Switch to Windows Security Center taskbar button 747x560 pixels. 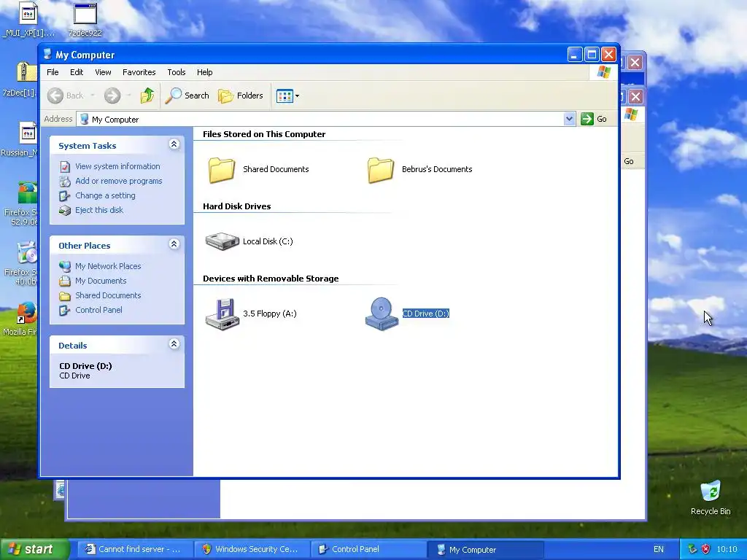[x=252, y=550]
